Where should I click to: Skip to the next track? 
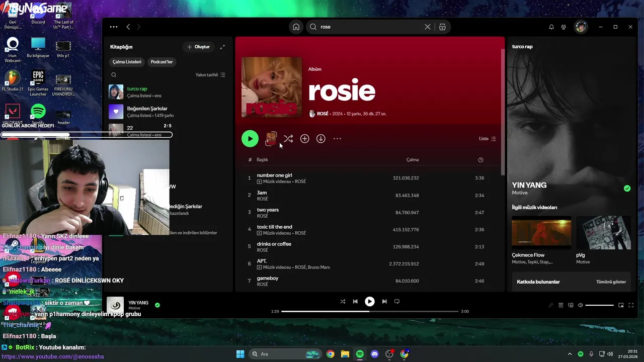pos(384,302)
